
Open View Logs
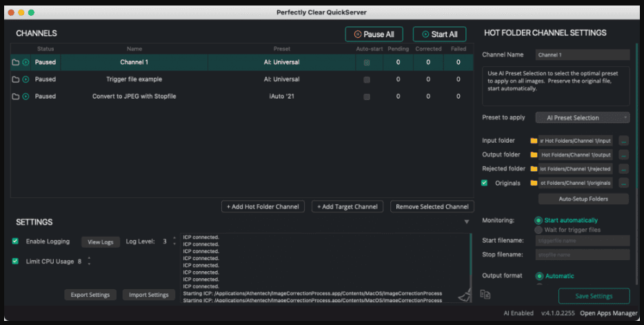101,242
